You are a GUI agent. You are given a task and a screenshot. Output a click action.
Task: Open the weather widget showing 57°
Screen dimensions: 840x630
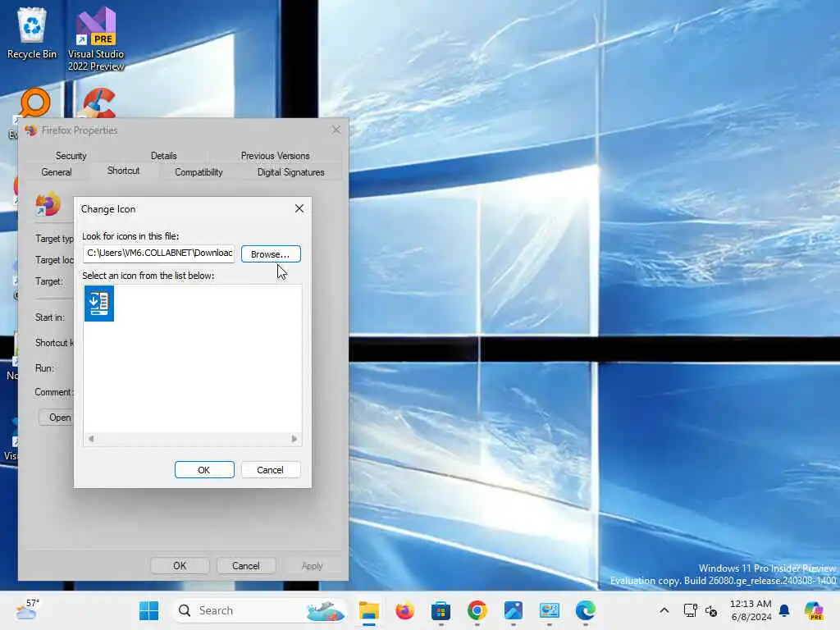point(27,609)
